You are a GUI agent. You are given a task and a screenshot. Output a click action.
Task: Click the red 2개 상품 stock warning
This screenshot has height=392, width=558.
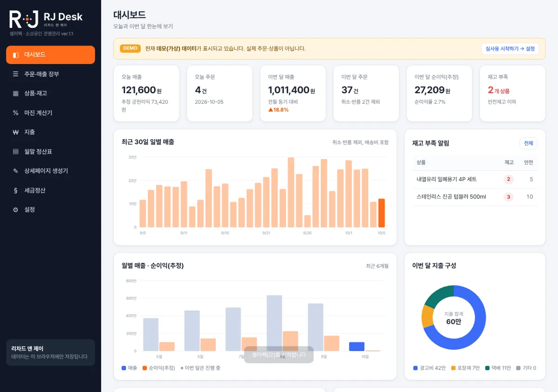[x=498, y=90]
